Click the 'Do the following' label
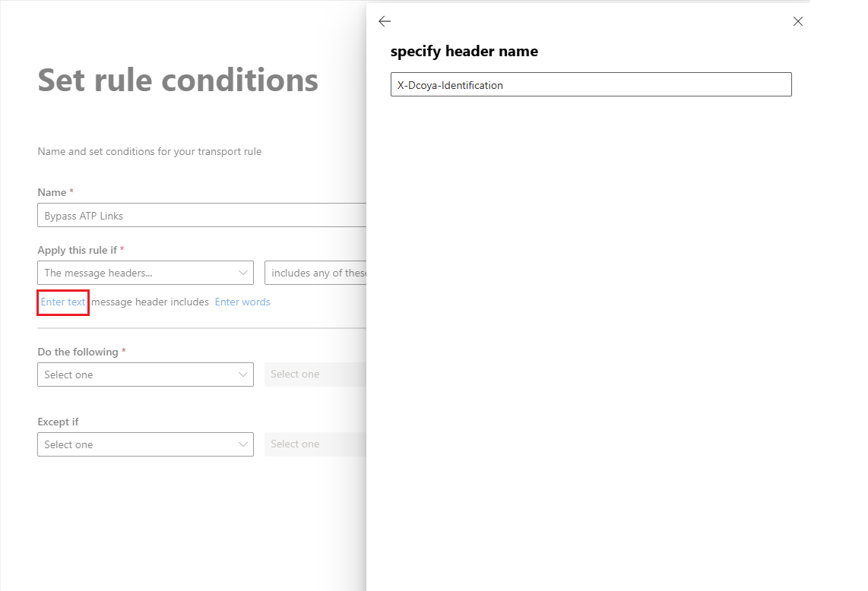The height and width of the screenshot is (591, 868). (x=78, y=352)
